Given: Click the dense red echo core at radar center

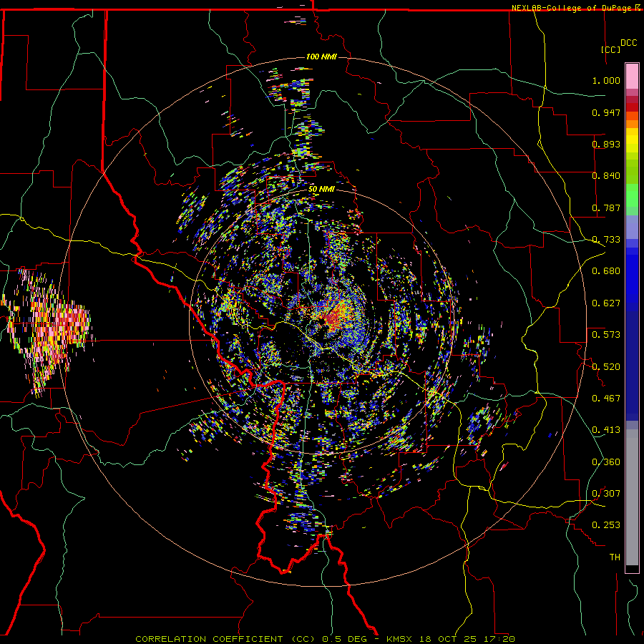Looking at the screenshot, I should point(333,317).
